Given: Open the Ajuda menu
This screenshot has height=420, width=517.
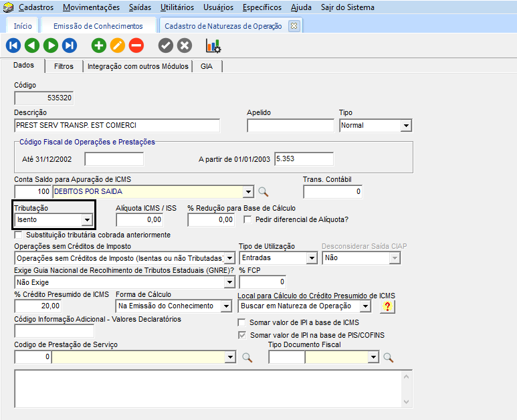Looking at the screenshot, I should (301, 7).
